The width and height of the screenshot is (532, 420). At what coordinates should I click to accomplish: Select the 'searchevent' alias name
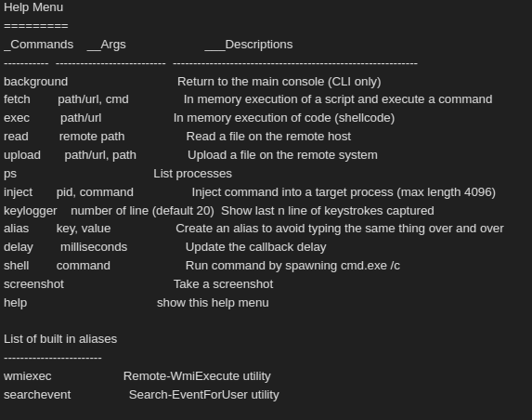[37, 395]
